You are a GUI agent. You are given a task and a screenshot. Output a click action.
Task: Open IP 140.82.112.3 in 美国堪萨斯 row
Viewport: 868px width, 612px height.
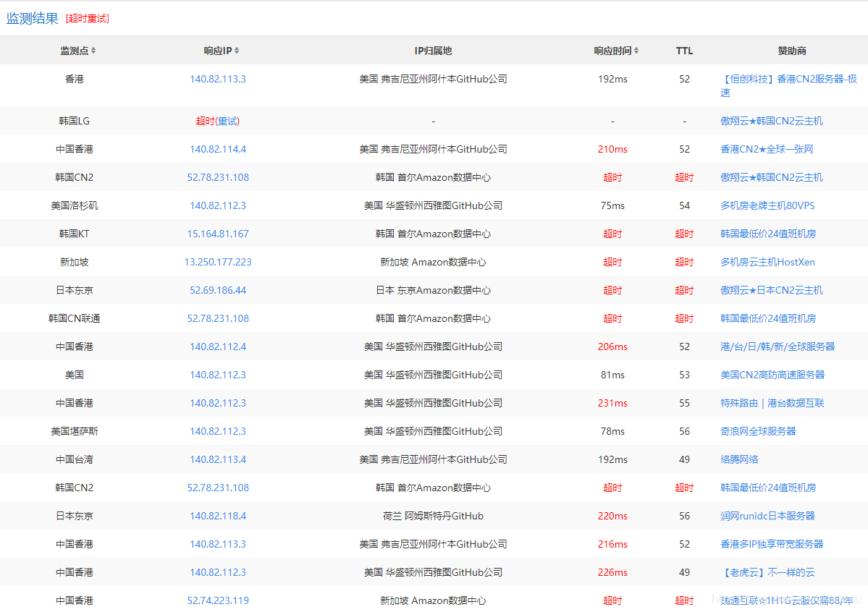point(218,431)
